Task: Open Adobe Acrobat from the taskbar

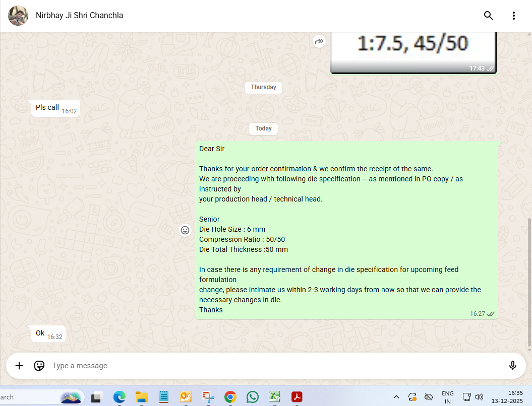Action: (x=297, y=397)
